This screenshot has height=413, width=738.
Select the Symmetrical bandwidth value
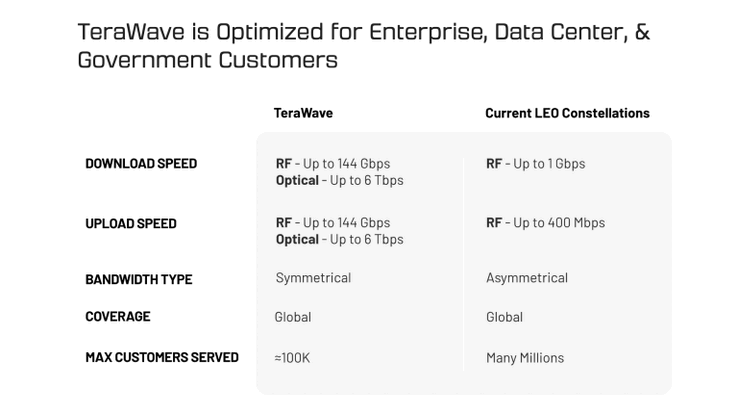point(313,278)
